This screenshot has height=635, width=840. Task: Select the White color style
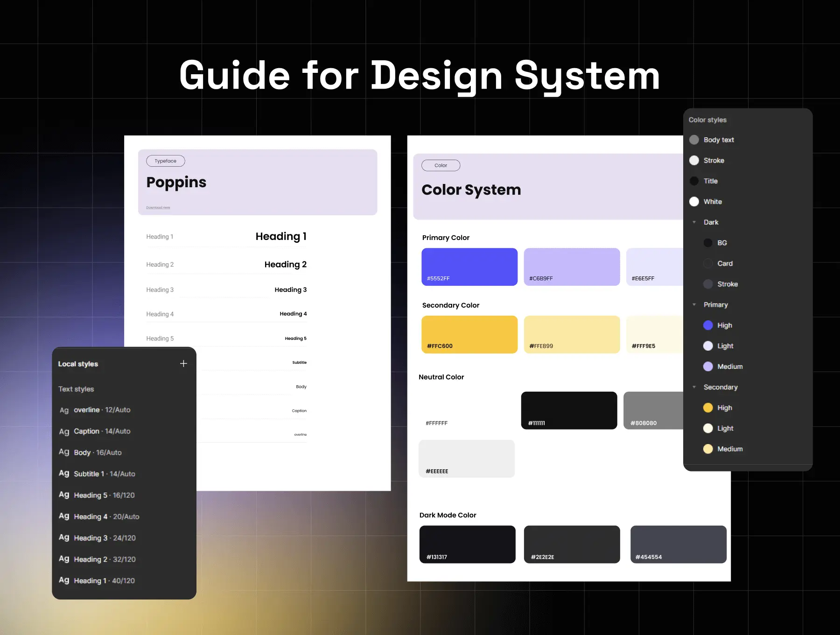[712, 202]
